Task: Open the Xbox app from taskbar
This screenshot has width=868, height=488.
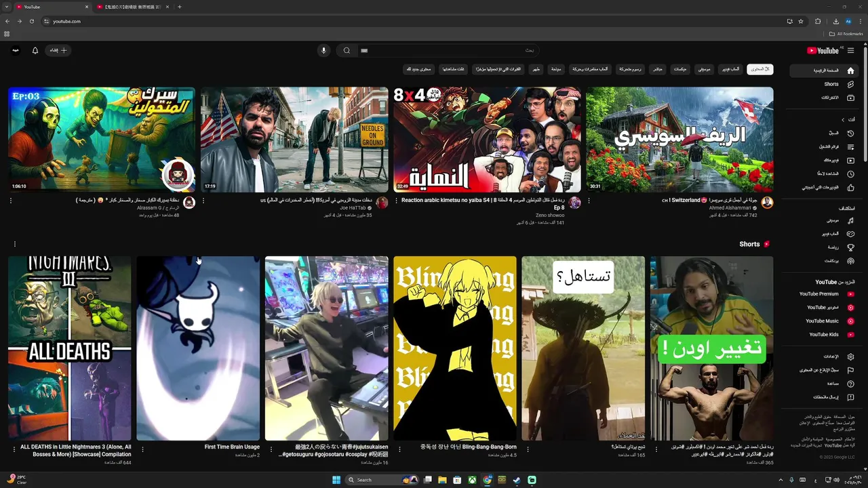Action: point(472,480)
